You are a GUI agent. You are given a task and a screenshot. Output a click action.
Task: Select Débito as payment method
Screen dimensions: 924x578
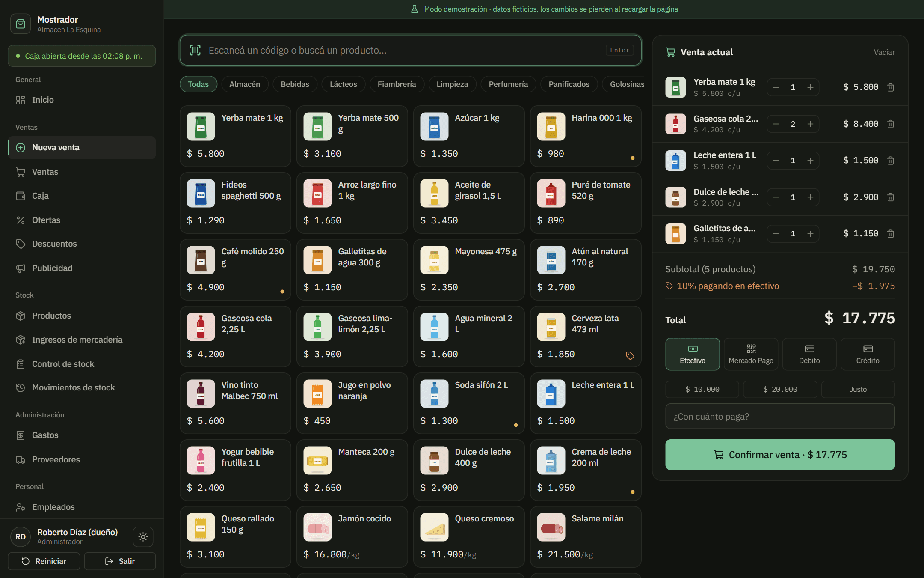point(809,354)
